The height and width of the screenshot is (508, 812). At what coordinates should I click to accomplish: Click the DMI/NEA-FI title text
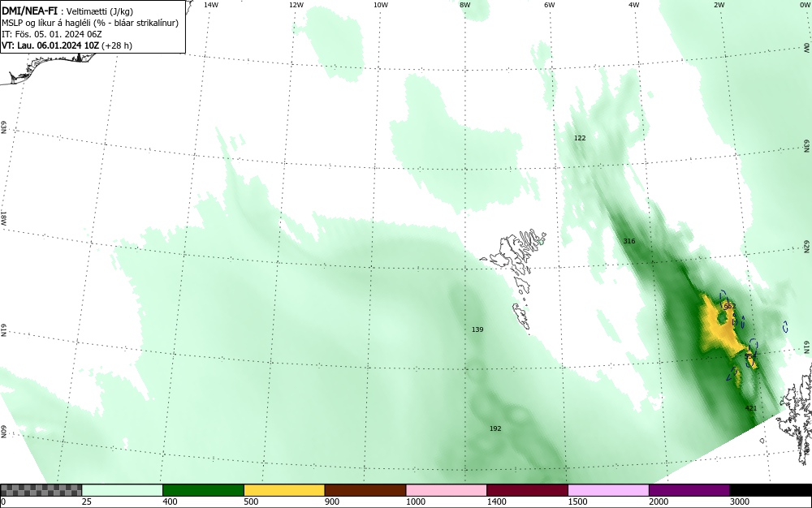[29, 11]
